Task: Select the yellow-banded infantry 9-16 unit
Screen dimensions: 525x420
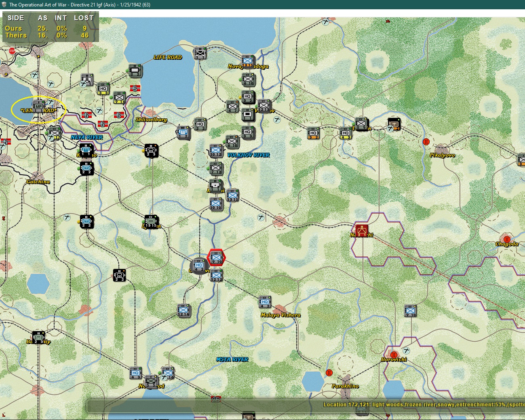Action: click(x=119, y=97)
